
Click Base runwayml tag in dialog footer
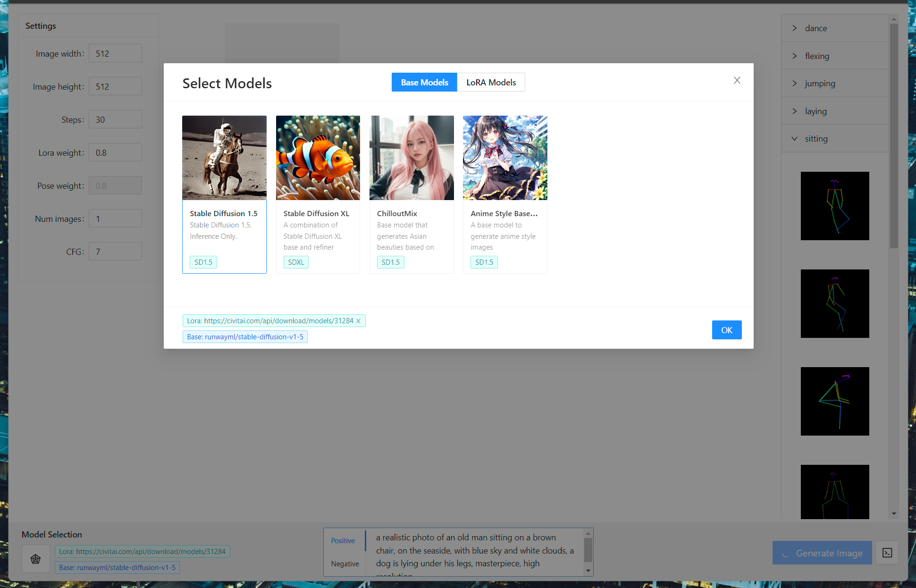pos(245,337)
